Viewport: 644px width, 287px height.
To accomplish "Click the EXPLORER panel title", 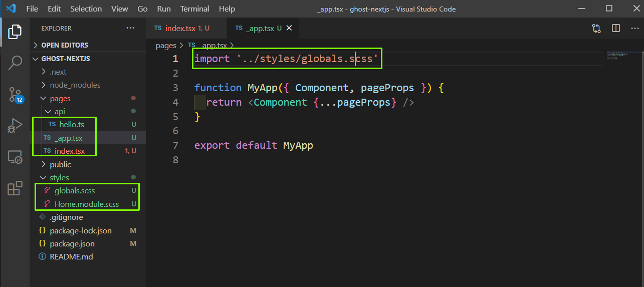I will click(x=56, y=29).
